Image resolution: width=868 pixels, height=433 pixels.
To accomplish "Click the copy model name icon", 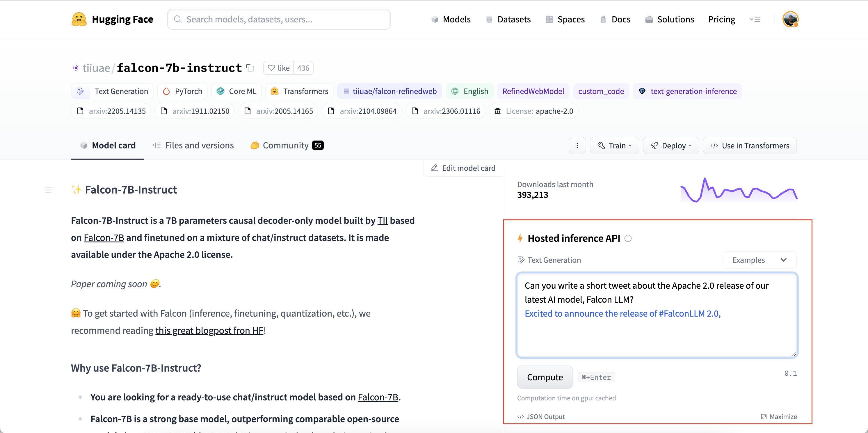I will coord(250,68).
